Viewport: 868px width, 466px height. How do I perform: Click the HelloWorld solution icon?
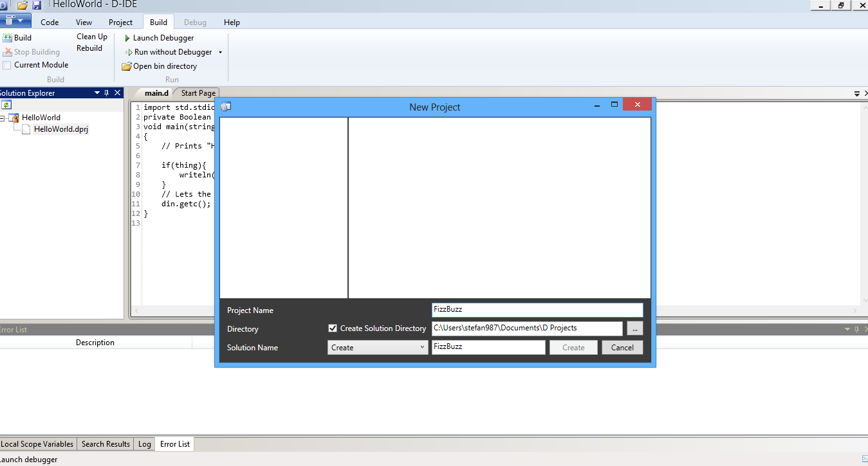14,118
